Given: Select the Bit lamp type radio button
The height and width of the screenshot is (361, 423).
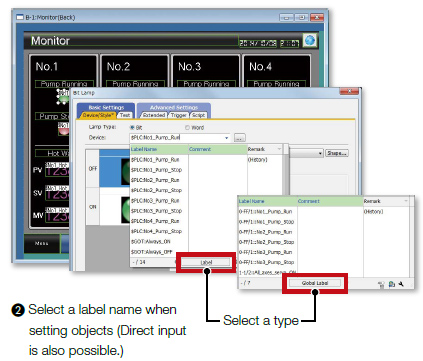Looking at the screenshot, I should 132,127.
